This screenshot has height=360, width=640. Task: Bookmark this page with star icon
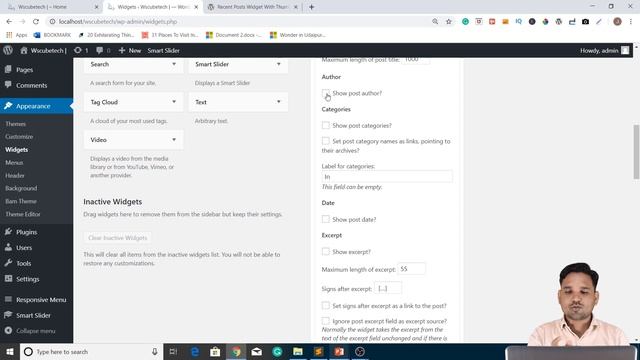click(449, 22)
